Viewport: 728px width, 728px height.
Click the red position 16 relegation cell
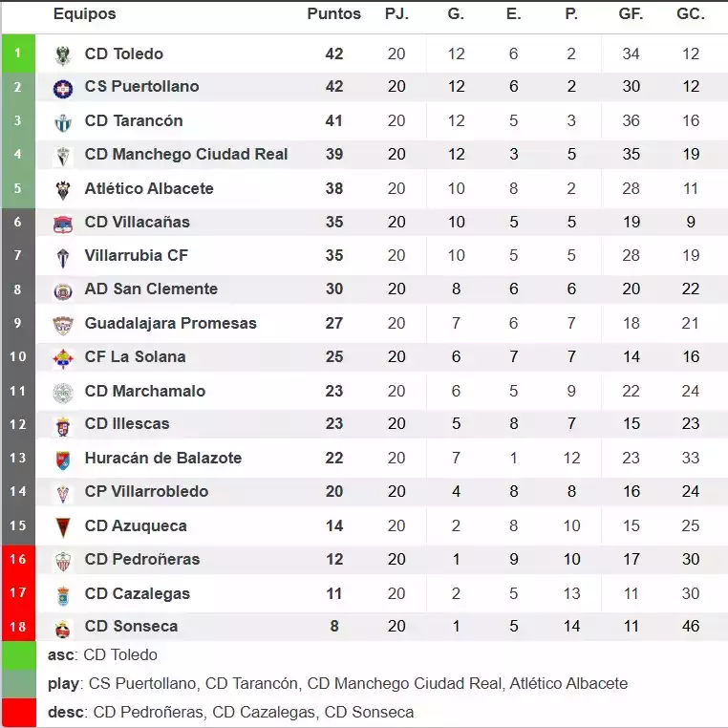[17, 560]
